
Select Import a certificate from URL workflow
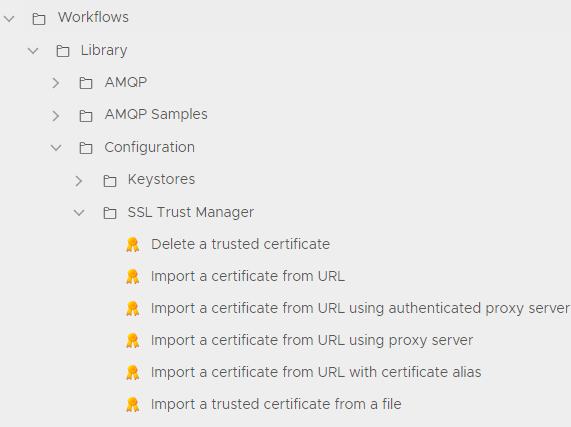point(248,276)
